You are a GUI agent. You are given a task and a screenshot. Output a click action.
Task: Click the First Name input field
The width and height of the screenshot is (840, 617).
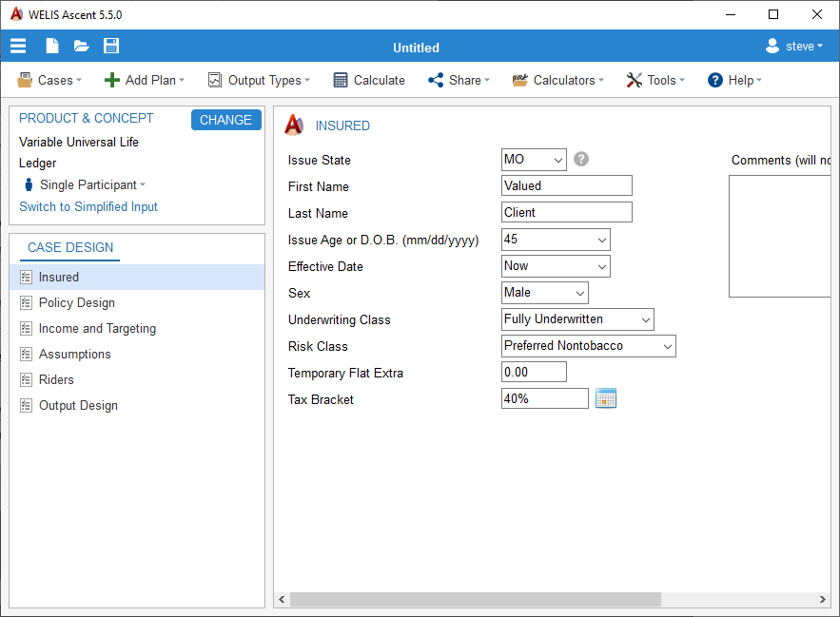(566, 186)
